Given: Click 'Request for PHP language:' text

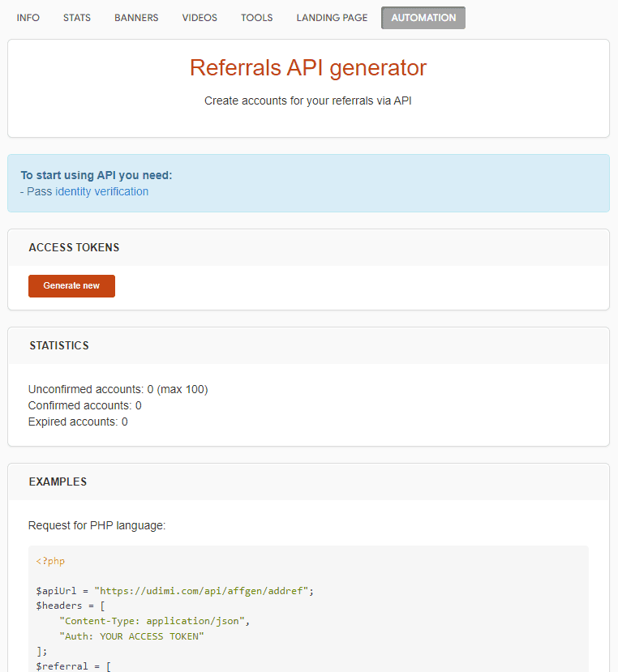Looking at the screenshot, I should click(97, 525).
